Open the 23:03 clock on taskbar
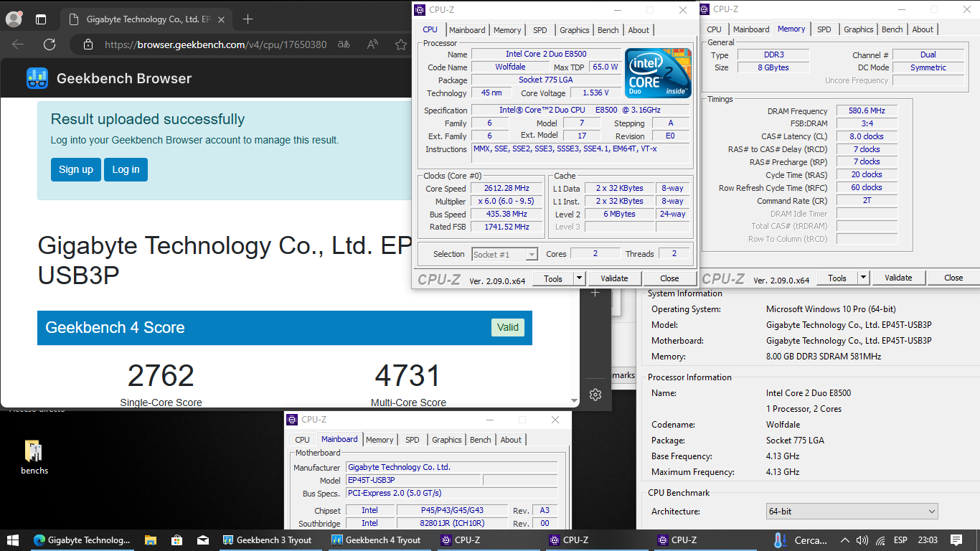This screenshot has height=551, width=980. pos(927,540)
